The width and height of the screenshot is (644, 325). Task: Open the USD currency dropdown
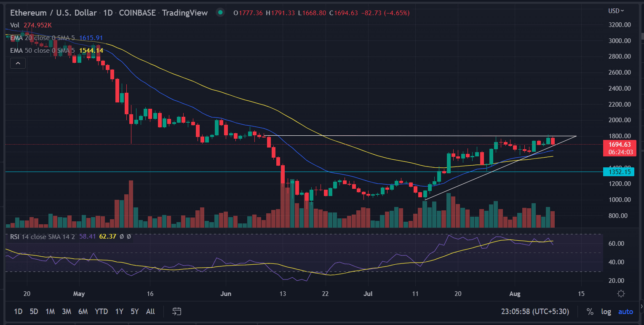coord(616,11)
